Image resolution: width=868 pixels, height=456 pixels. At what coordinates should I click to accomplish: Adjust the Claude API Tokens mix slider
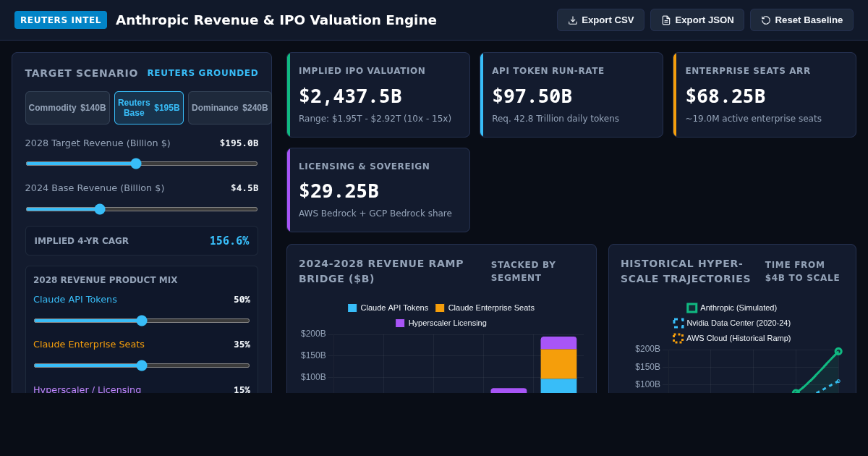tap(142, 321)
